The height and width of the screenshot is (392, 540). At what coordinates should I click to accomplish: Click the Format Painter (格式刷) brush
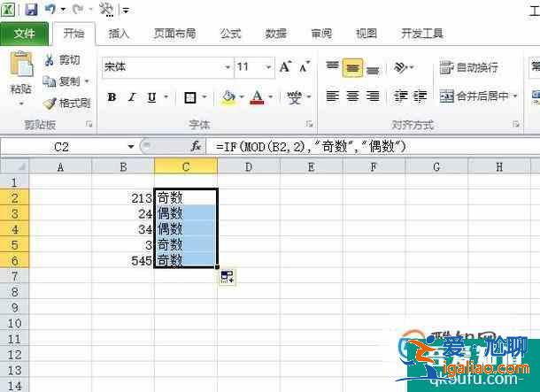[x=51, y=103]
